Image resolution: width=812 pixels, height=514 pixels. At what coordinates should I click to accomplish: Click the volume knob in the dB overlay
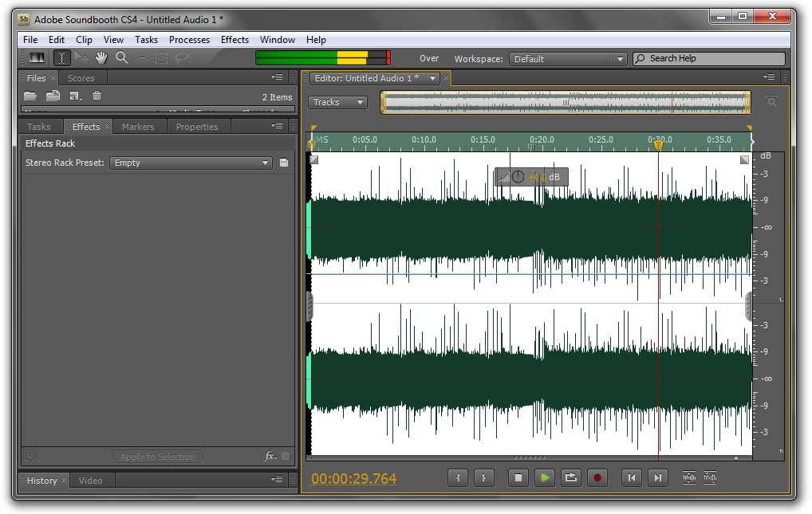click(518, 176)
